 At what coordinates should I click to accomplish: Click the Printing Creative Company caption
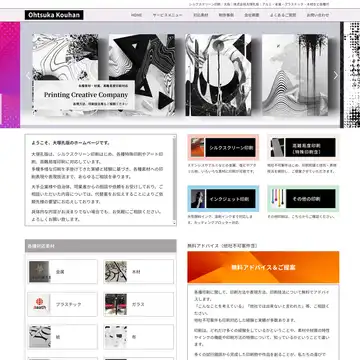point(86,95)
